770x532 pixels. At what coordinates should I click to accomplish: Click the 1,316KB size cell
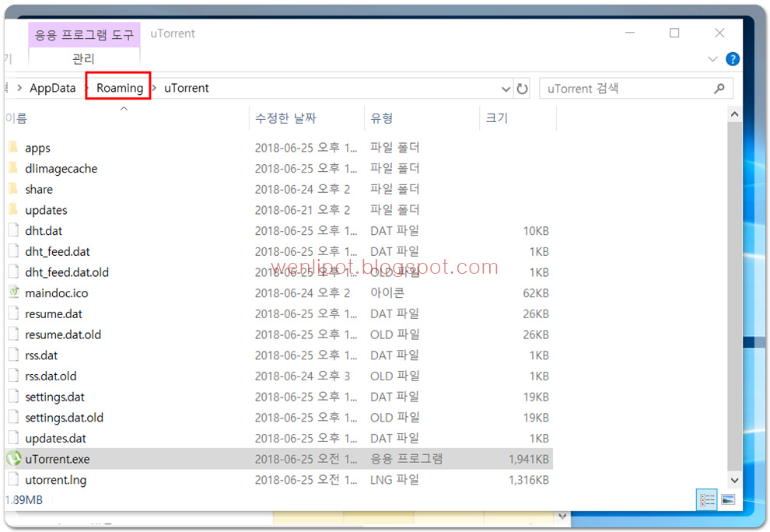(528, 480)
